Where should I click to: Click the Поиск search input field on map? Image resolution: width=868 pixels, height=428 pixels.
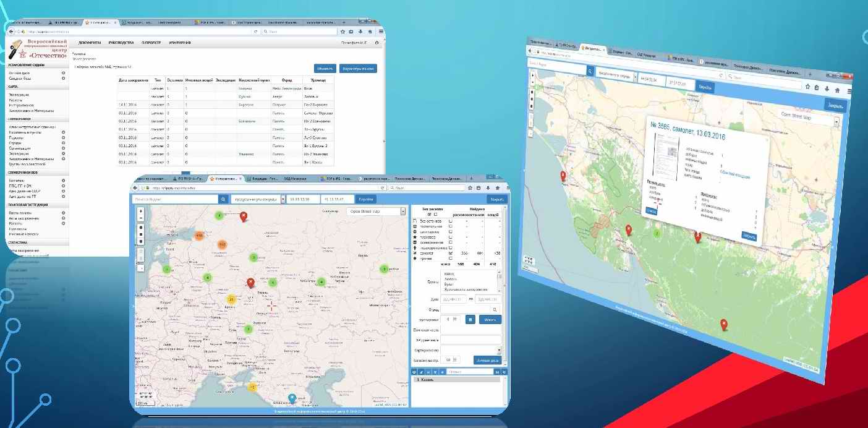click(176, 199)
